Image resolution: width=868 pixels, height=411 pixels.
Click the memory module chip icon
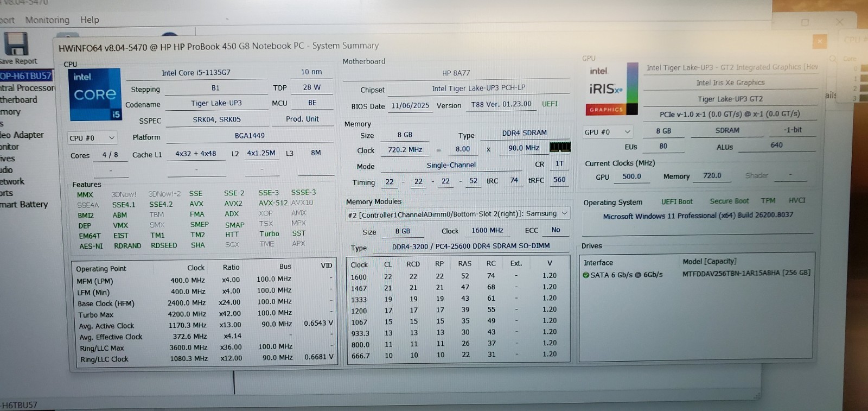tap(560, 147)
